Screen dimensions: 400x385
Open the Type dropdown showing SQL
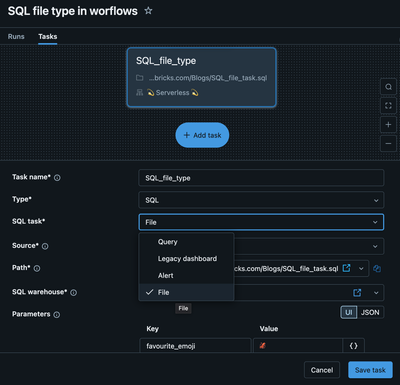[x=261, y=200]
